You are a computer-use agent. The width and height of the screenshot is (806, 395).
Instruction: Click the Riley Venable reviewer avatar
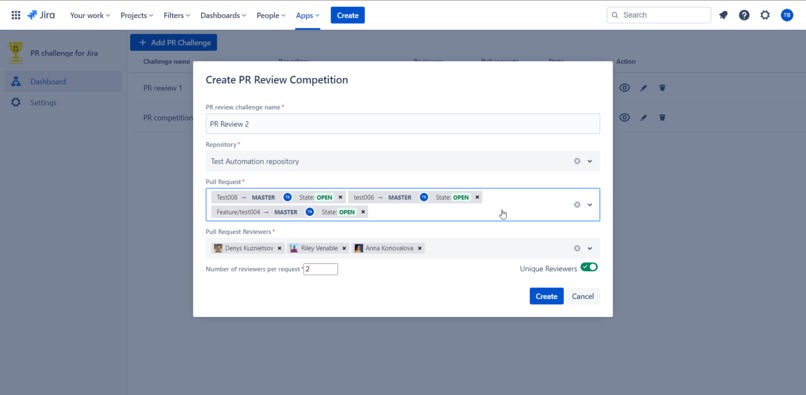tap(294, 248)
